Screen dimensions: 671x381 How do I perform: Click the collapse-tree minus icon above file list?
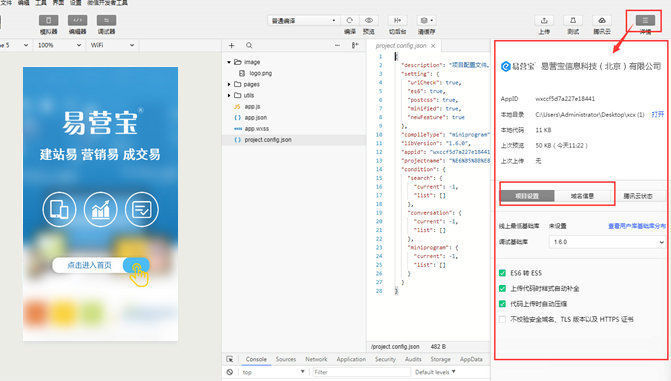click(337, 45)
